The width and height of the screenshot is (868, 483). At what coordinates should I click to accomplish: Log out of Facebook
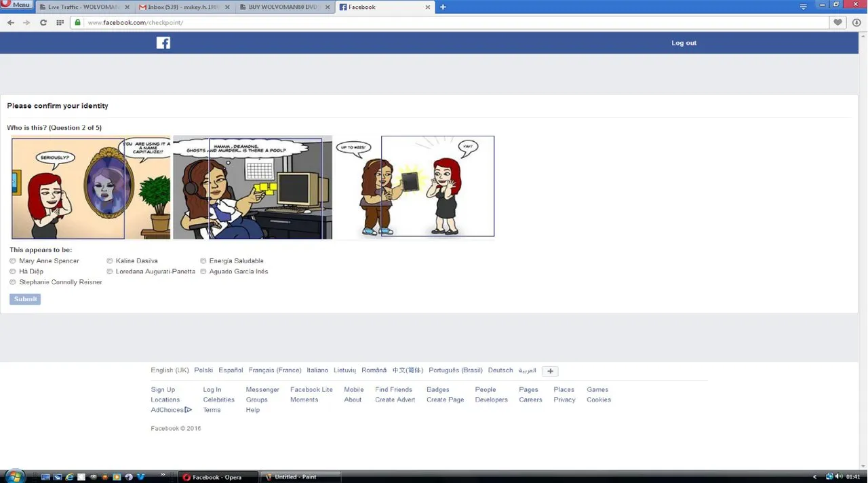click(684, 43)
